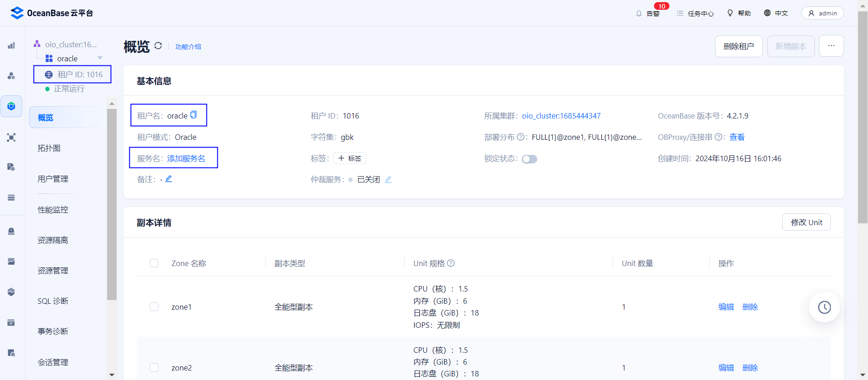Screen dimensions: 868x380
Task: Click the OceanBase version 4.2.1.9 value
Action: (738, 116)
